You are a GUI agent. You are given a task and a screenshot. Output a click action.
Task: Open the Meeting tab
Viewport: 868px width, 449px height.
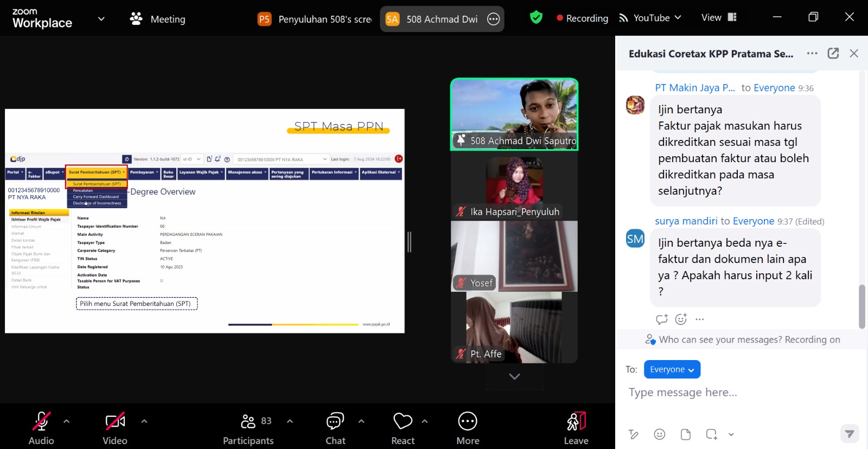coord(158,19)
